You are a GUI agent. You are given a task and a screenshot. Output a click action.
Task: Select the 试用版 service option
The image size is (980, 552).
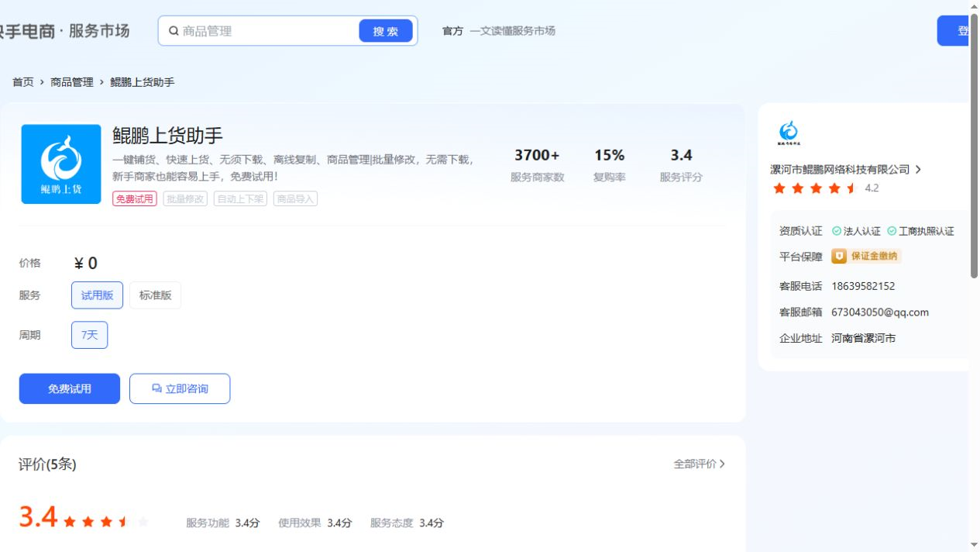pos(97,295)
